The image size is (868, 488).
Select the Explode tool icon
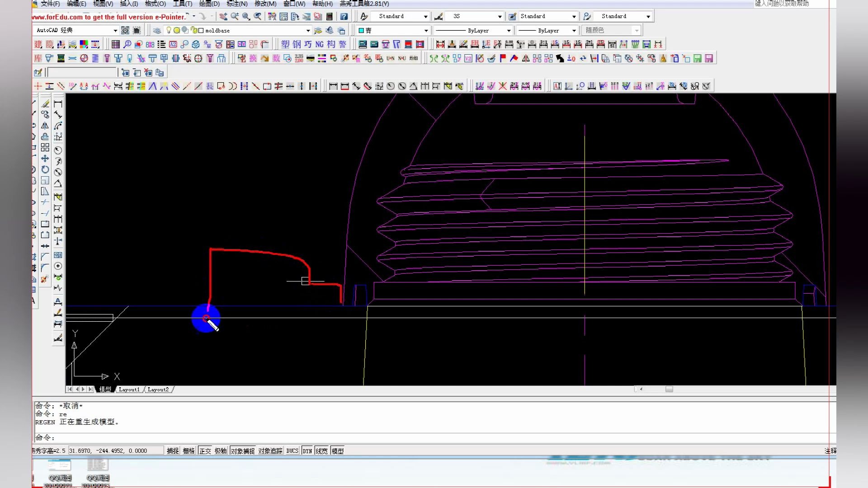pos(44,279)
